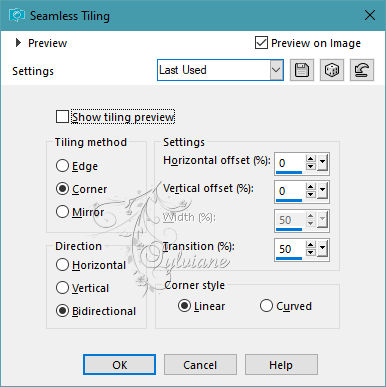Click the Cancel button

tap(200, 365)
